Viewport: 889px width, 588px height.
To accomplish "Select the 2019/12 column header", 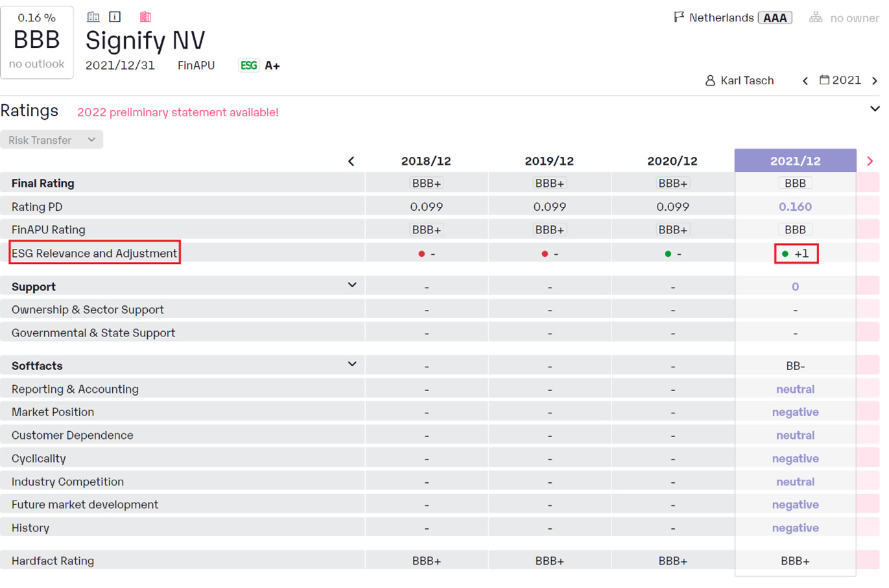I will click(549, 161).
